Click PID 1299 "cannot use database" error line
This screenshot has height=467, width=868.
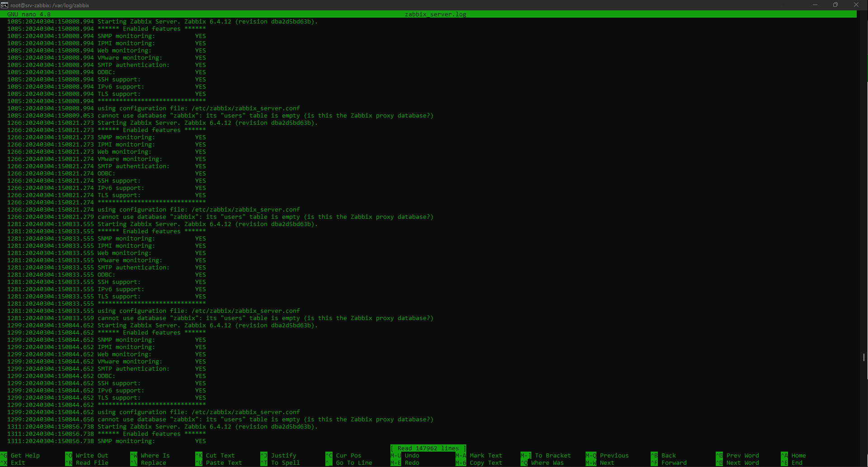(x=221, y=420)
